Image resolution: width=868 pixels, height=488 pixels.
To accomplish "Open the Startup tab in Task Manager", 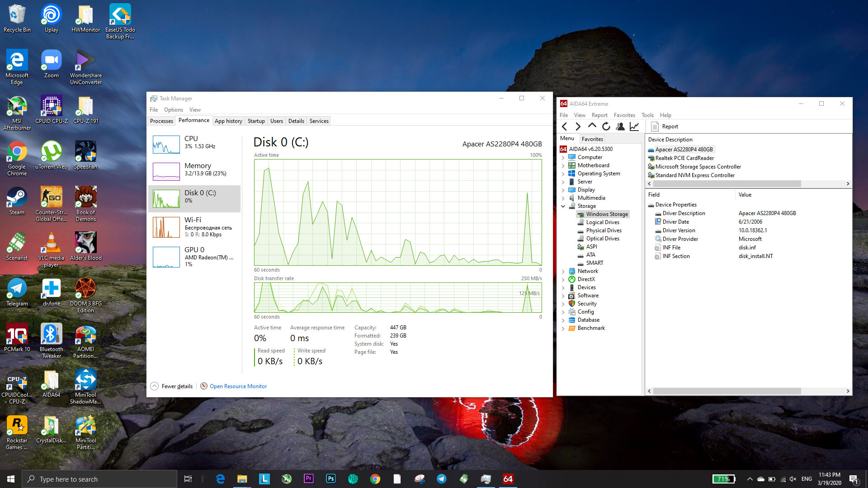I will [256, 121].
